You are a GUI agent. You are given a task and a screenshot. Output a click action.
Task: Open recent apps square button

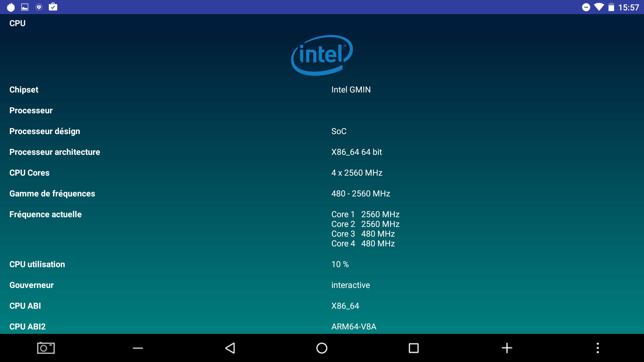[x=414, y=348]
